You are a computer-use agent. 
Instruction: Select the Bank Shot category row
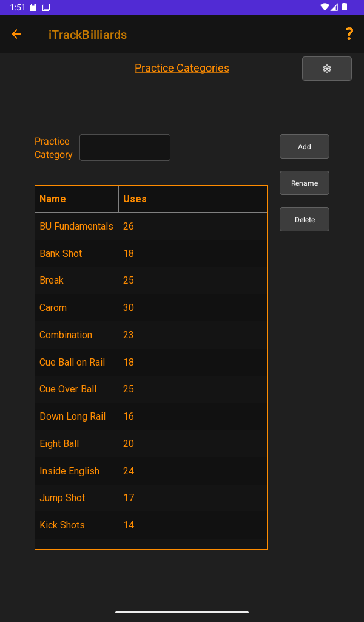61,253
